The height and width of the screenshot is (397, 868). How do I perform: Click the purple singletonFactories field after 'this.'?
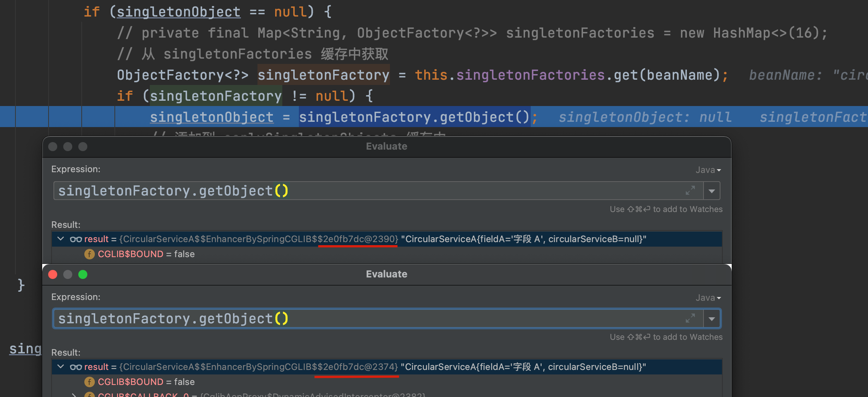pos(530,75)
